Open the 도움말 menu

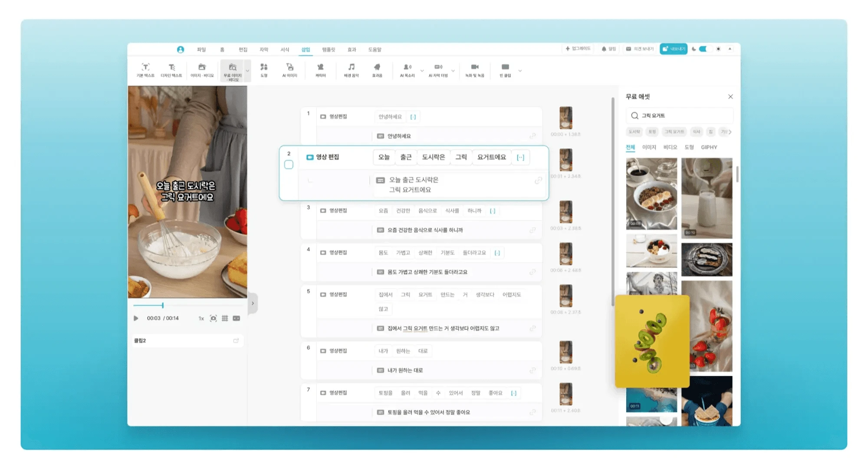(x=375, y=49)
